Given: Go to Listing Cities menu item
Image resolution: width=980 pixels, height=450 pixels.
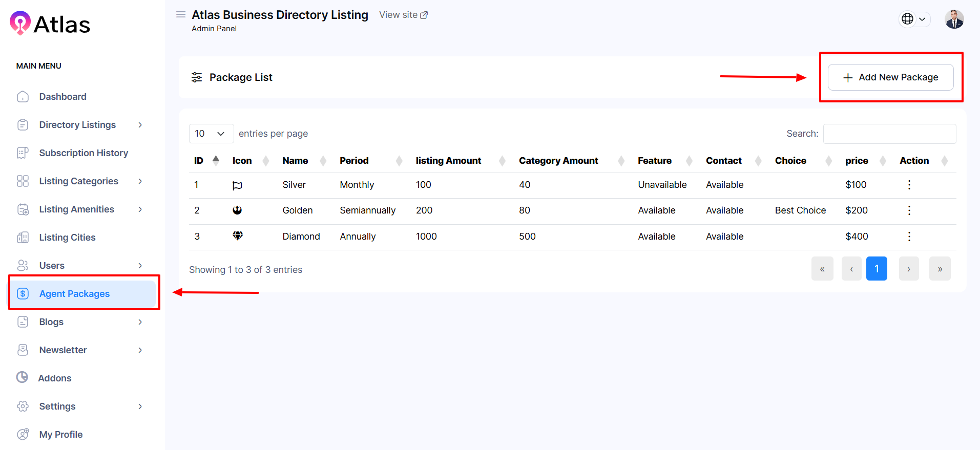Looking at the screenshot, I should [x=67, y=238].
